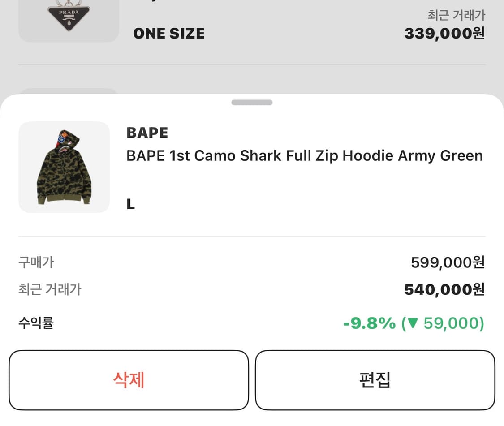This screenshot has width=504, height=426.
Task: Click the 편집 edit button
Action: (375, 380)
